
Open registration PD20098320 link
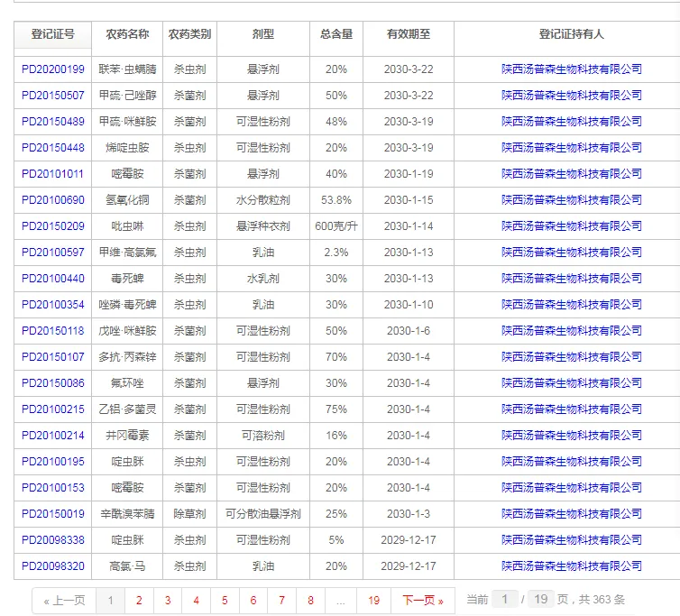pyautogui.click(x=53, y=566)
